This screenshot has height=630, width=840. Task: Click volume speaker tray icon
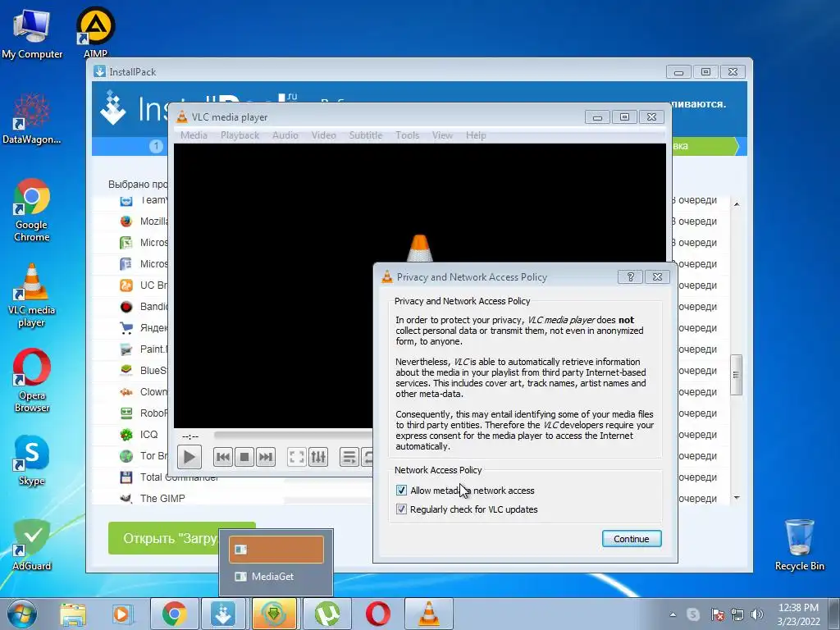coord(757,614)
